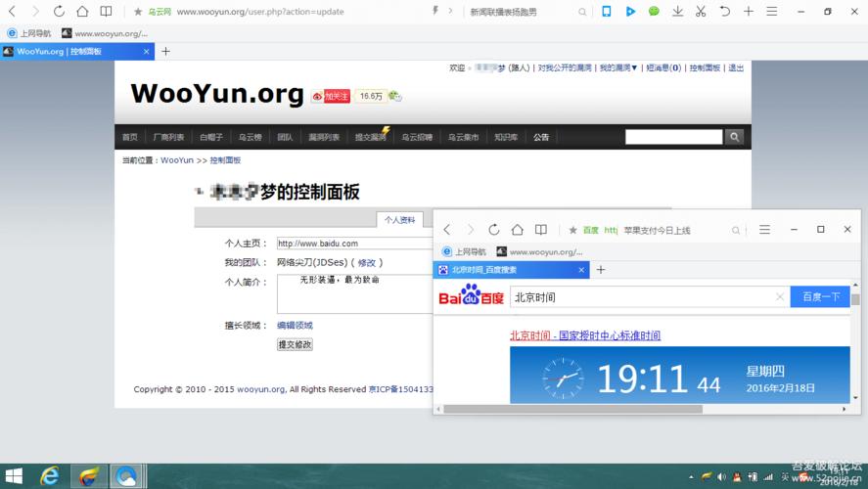
Task: Close the 北京时间_百度搜索 tab
Action: coord(581,270)
